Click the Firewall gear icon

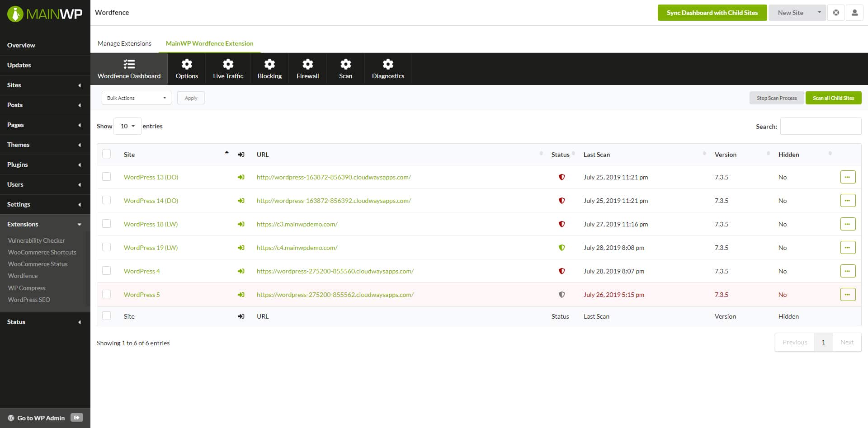tap(307, 64)
